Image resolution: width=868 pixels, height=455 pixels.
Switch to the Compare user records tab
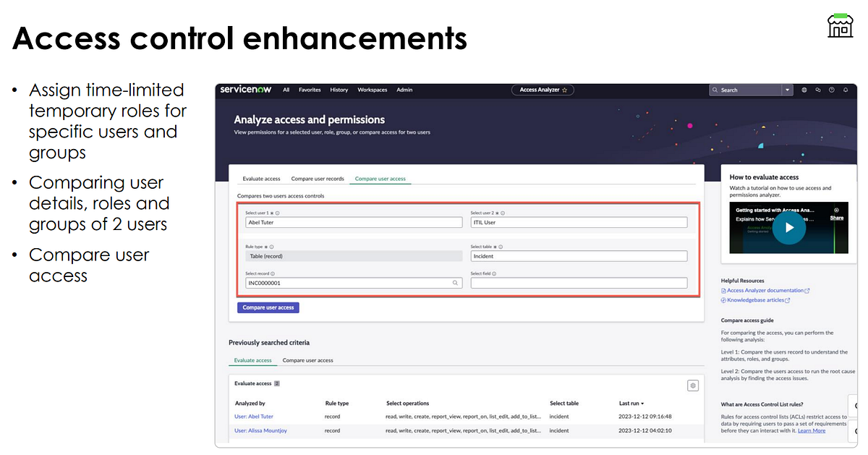(x=318, y=179)
